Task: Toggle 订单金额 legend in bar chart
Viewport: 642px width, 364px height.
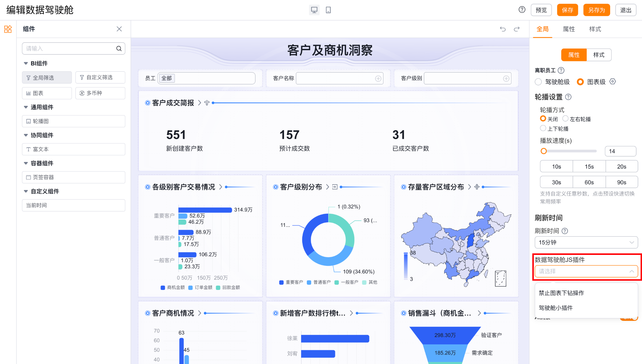Action: tap(200, 287)
